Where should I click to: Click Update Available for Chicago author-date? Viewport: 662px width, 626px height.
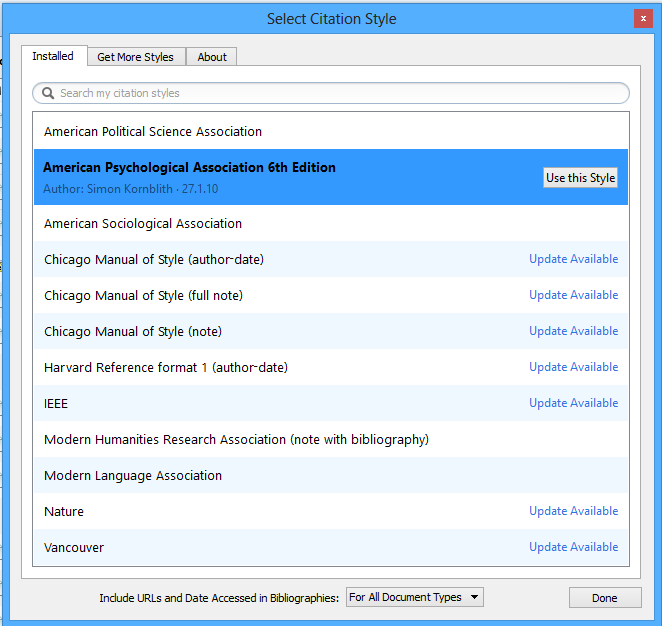(x=573, y=259)
